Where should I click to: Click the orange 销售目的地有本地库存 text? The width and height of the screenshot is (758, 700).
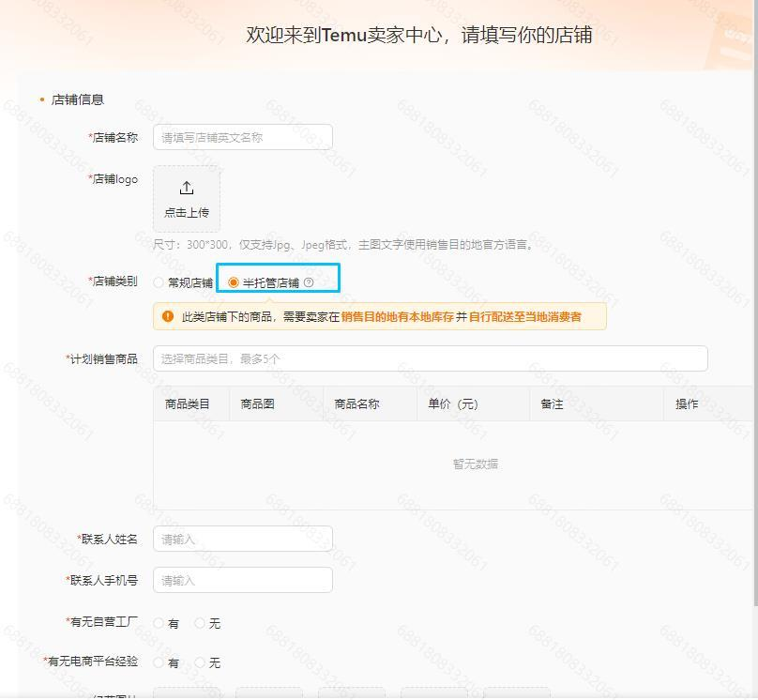point(397,316)
